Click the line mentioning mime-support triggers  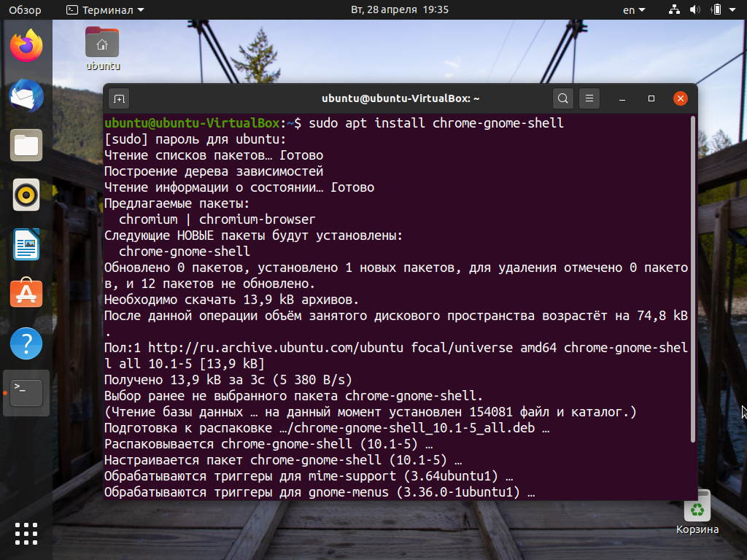(309, 476)
